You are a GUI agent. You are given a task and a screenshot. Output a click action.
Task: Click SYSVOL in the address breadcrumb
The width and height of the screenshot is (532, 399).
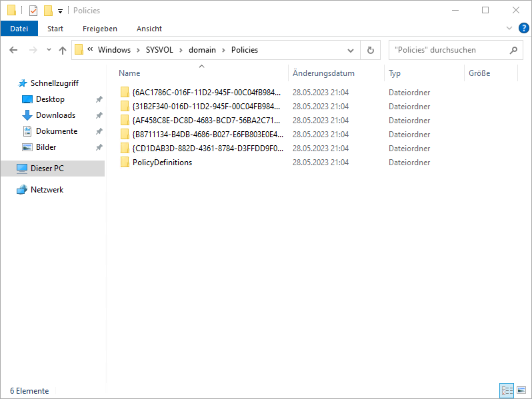point(159,50)
